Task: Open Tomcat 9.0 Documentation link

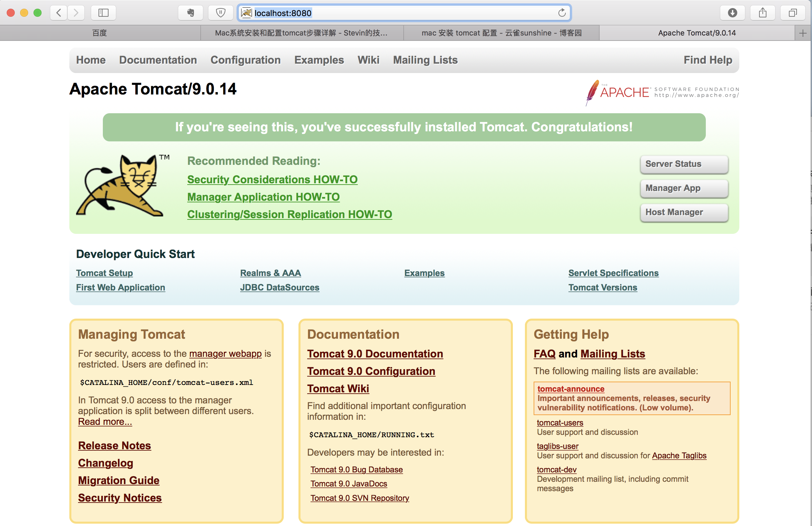Action: (x=375, y=354)
